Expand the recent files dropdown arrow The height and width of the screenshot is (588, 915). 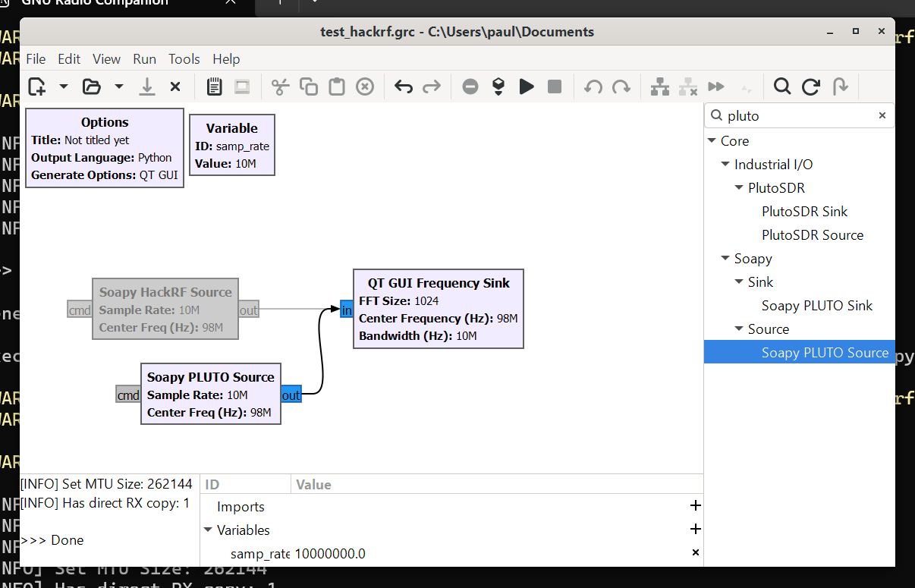(119, 86)
